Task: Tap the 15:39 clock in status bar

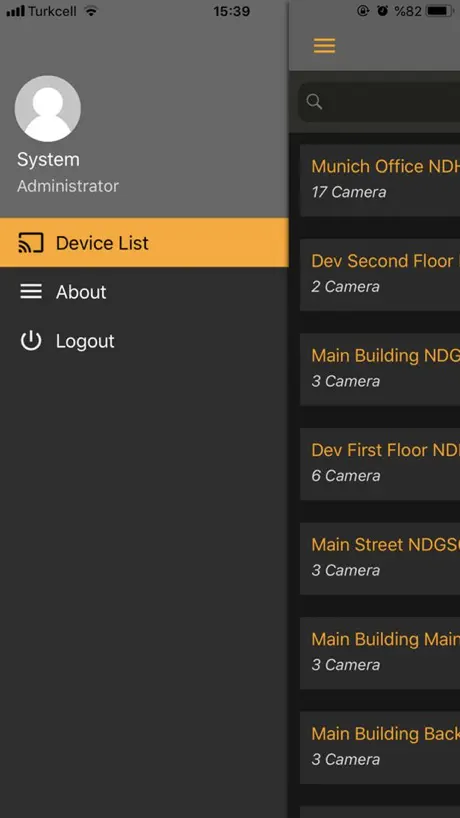Action: 232,11
